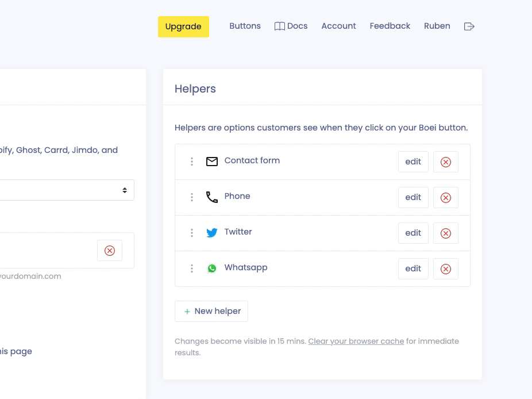Open the Account page
The width and height of the screenshot is (532, 399).
338,26
